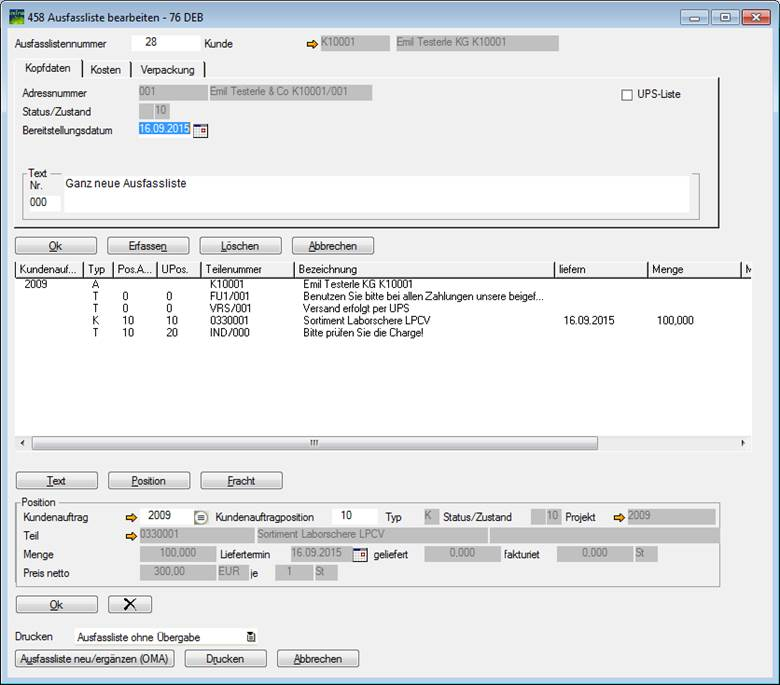
Task: Click the horizontal scrollbar of the list
Action: [314, 443]
